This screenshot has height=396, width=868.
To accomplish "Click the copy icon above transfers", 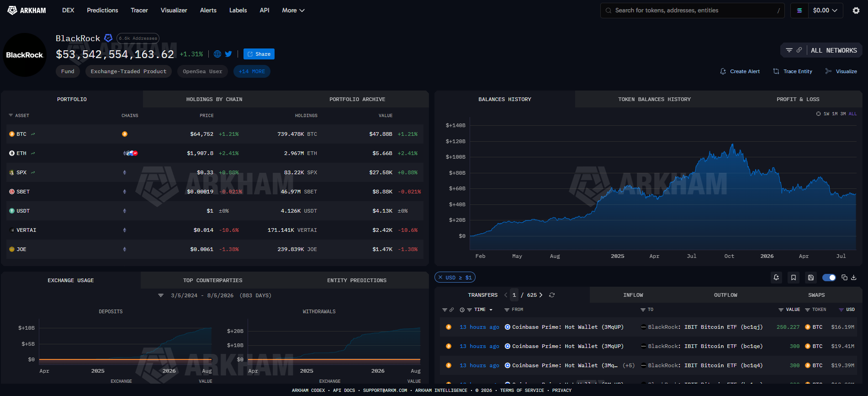I will pyautogui.click(x=844, y=278).
